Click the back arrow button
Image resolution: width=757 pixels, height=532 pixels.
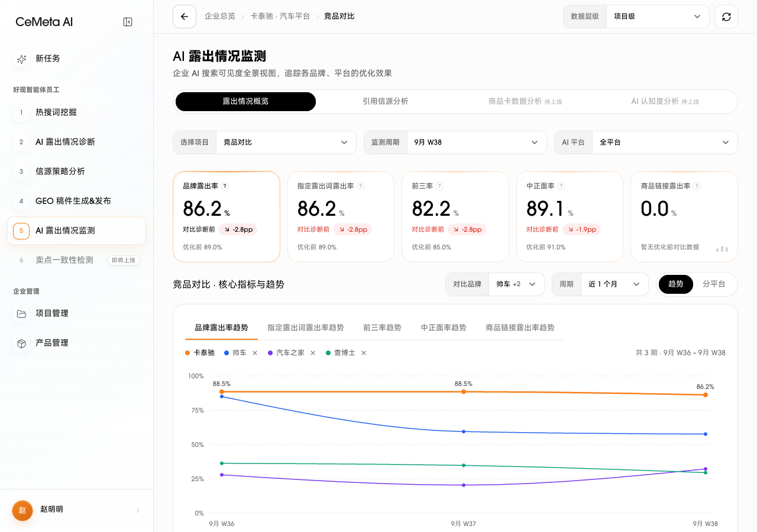pos(185,17)
